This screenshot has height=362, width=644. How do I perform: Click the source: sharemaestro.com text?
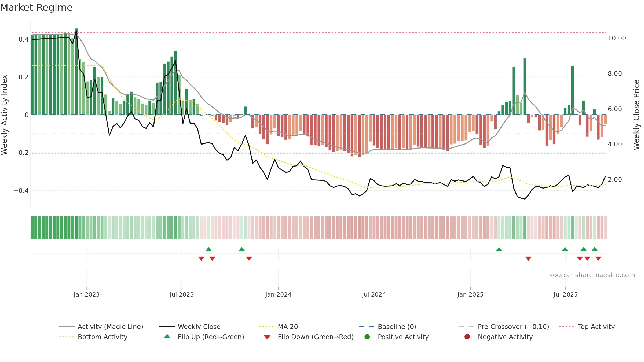point(592,275)
